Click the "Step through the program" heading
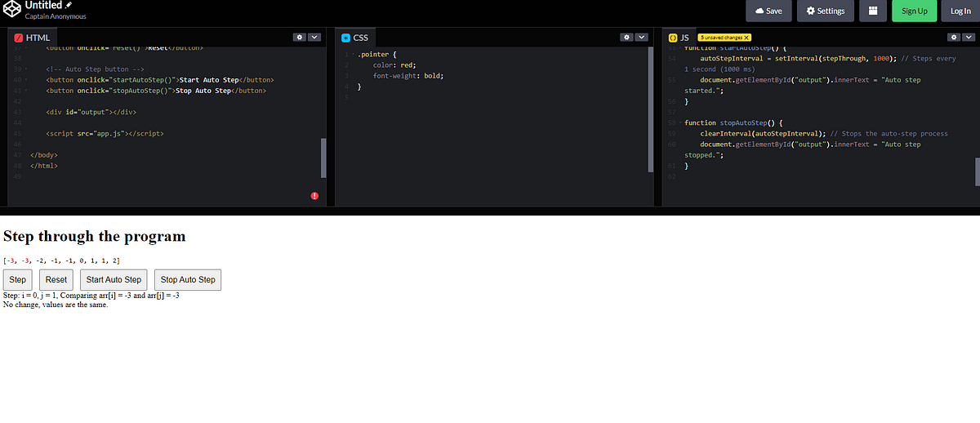Image resolution: width=980 pixels, height=423 pixels. [x=95, y=237]
